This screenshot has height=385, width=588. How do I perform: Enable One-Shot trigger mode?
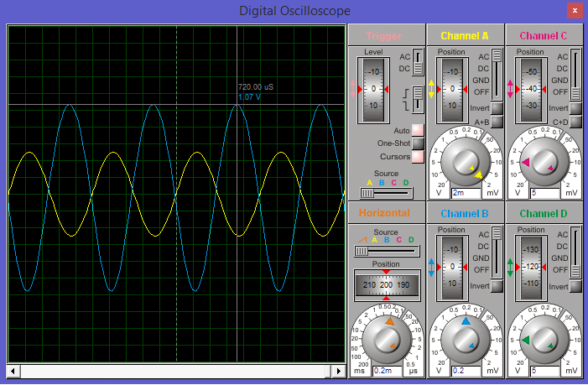point(418,143)
